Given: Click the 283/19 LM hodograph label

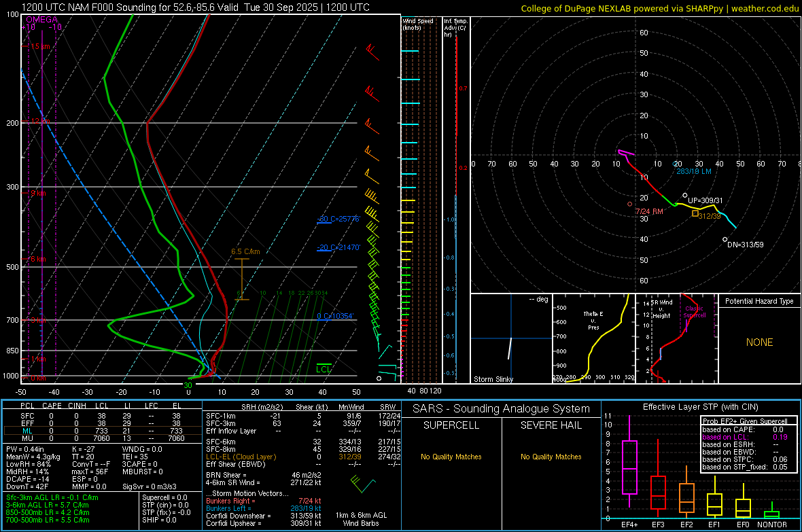Looking at the screenshot, I should click(693, 171).
